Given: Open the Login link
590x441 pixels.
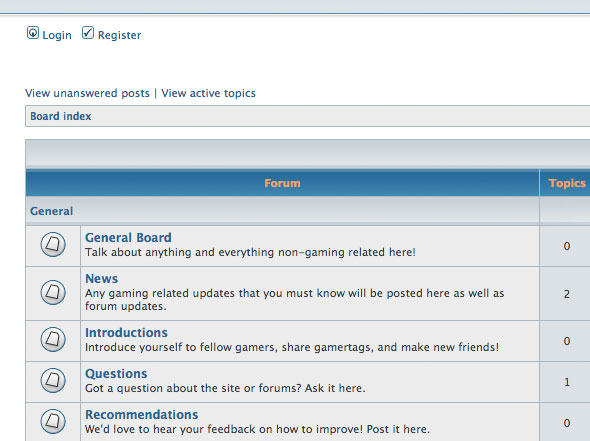Looking at the screenshot, I should click(x=57, y=35).
